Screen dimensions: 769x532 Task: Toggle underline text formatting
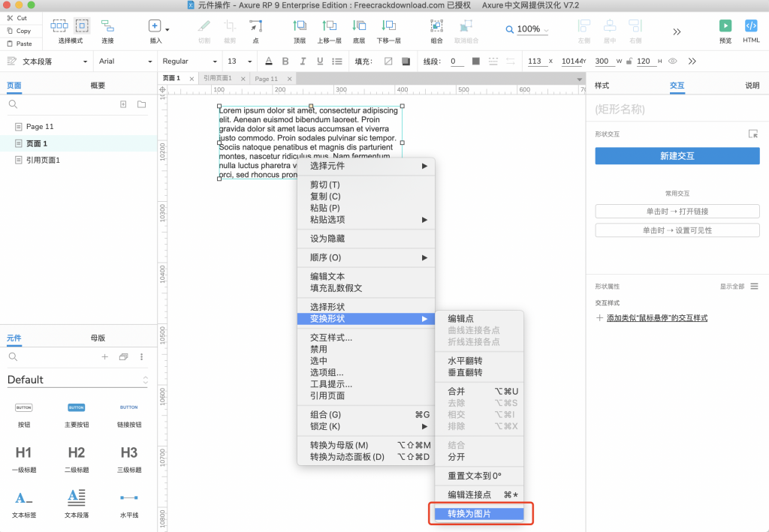(321, 61)
